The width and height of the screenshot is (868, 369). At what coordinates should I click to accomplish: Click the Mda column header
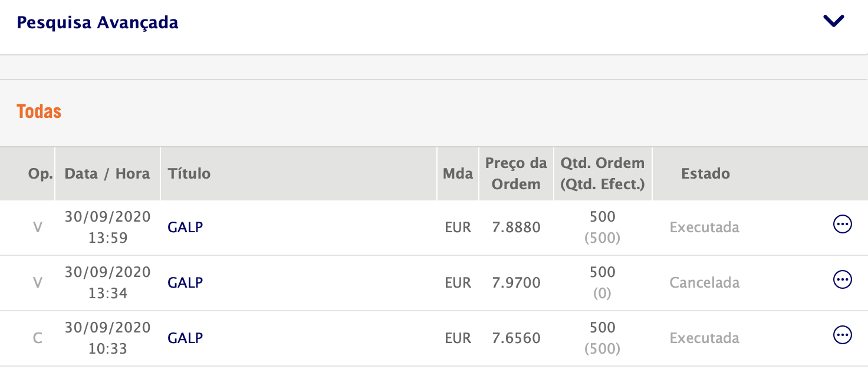click(x=458, y=174)
